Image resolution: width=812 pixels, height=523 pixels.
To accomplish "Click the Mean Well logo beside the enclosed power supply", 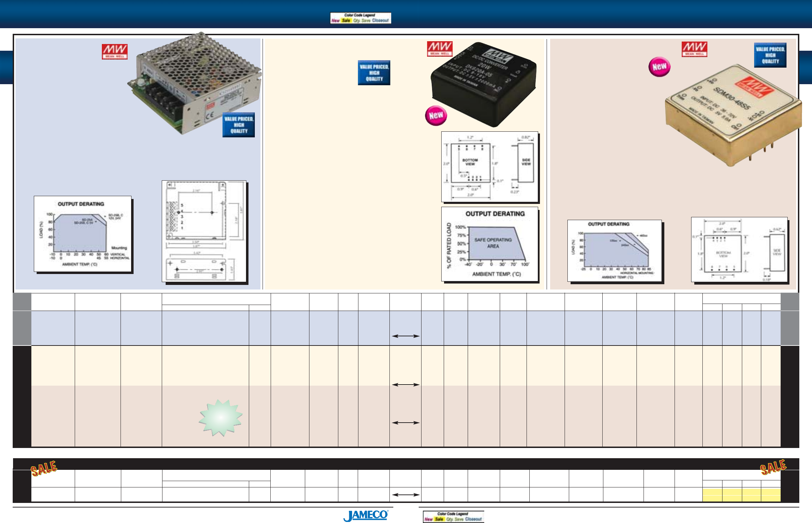I will [x=115, y=51].
